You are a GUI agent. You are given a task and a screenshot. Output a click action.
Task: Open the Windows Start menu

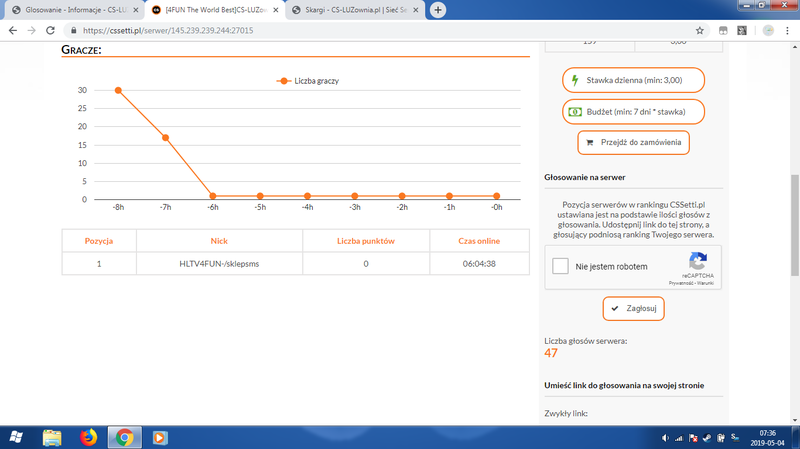point(17,437)
